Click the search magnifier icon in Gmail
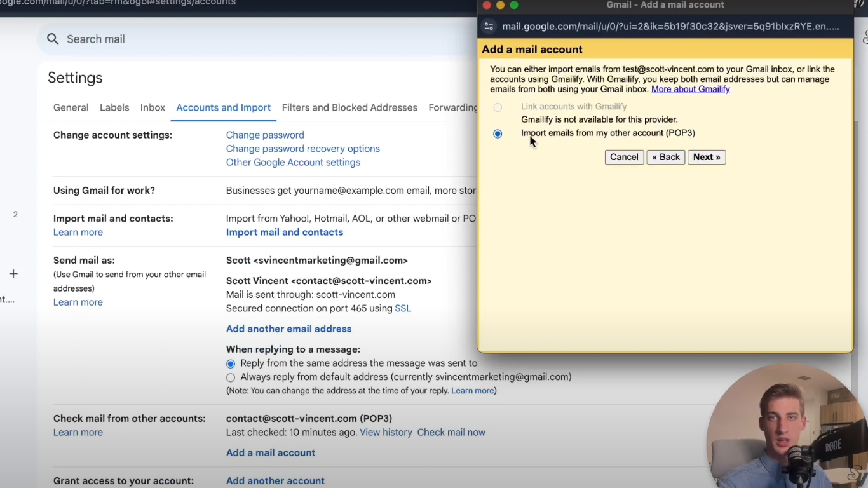The width and height of the screenshot is (868, 488). 53,39
